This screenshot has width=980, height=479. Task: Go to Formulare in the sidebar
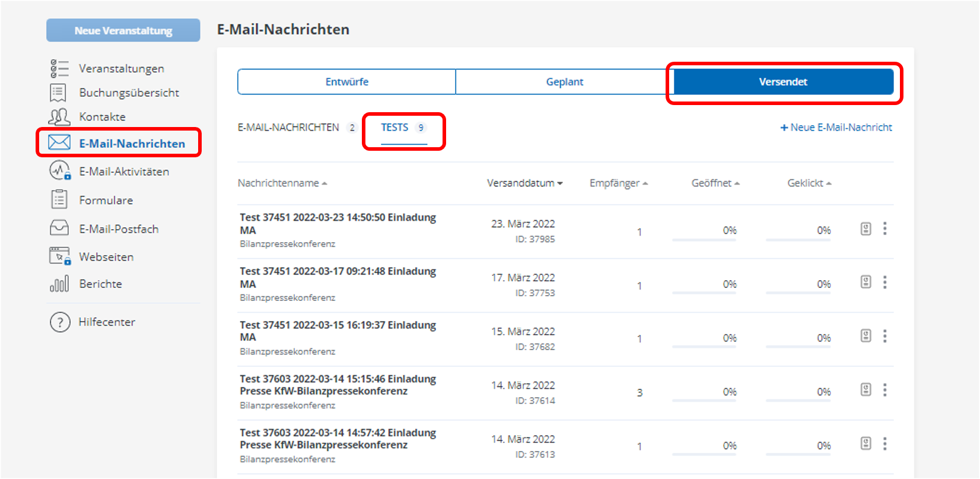point(106,200)
